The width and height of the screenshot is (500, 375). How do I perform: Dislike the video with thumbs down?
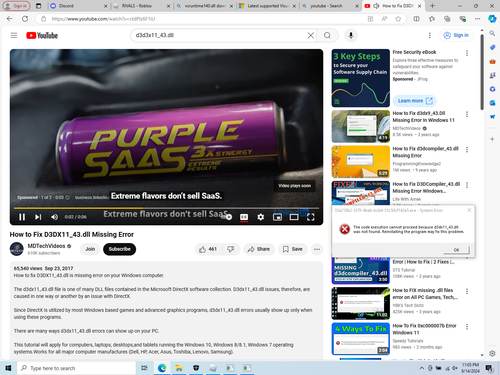pyautogui.click(x=231, y=249)
